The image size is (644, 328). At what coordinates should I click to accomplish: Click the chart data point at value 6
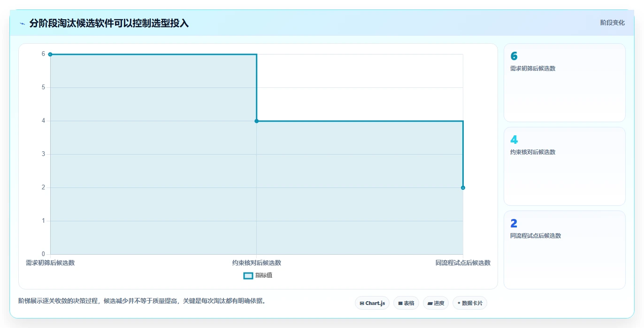(x=50, y=55)
